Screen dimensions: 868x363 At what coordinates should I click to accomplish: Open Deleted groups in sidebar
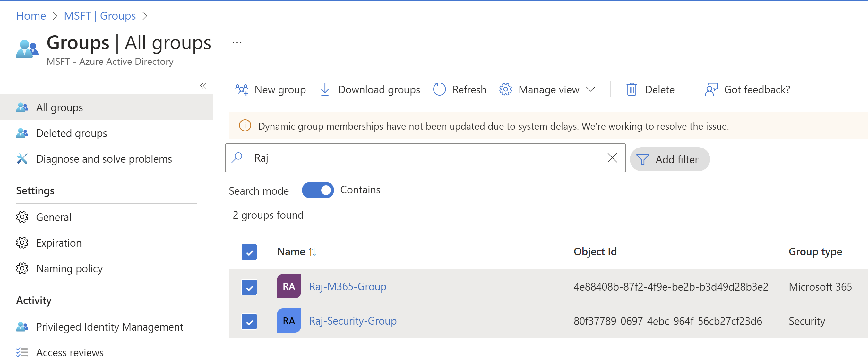pyautogui.click(x=72, y=133)
